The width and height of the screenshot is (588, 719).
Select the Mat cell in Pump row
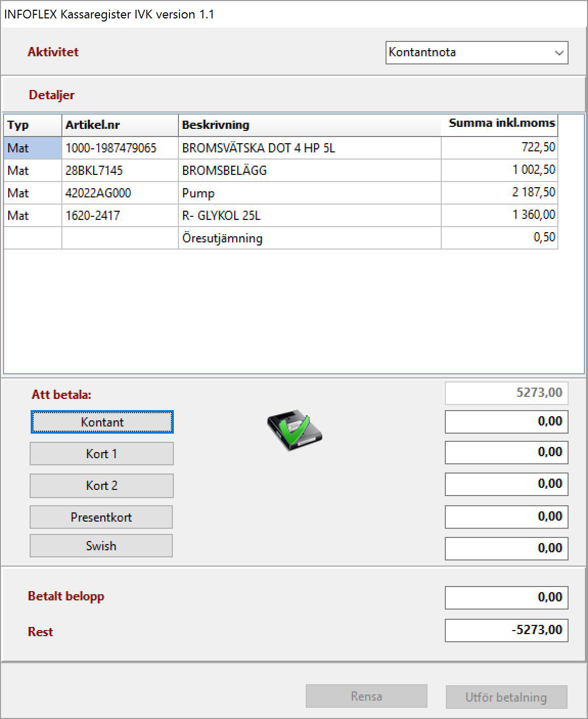click(33, 193)
